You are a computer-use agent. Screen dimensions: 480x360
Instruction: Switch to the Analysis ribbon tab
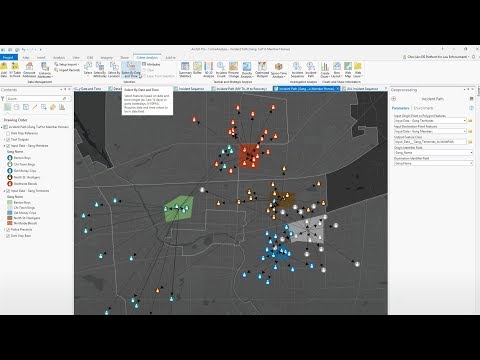pyautogui.click(x=59, y=57)
